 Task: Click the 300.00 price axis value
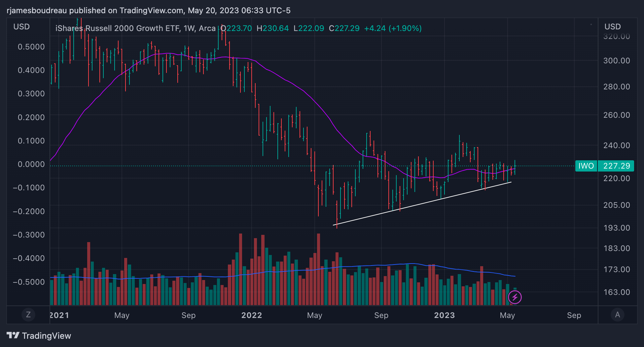coord(617,61)
